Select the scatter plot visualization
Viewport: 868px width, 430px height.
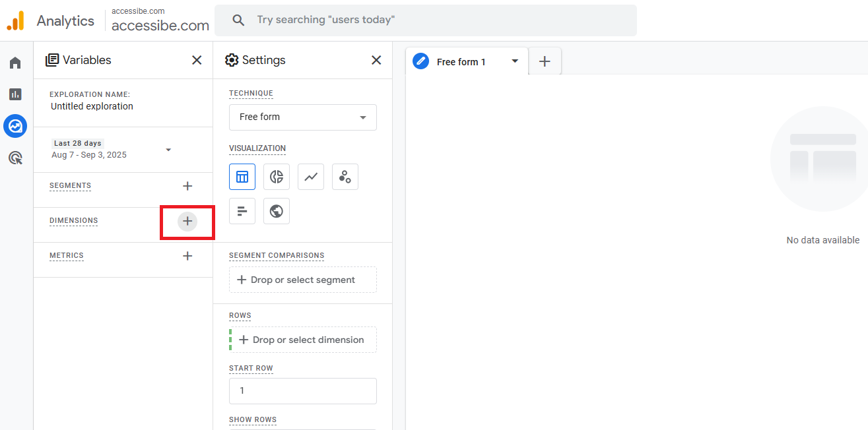tap(345, 177)
